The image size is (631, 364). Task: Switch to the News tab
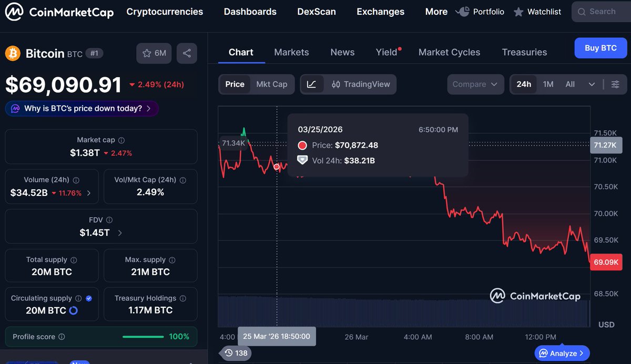tap(342, 52)
